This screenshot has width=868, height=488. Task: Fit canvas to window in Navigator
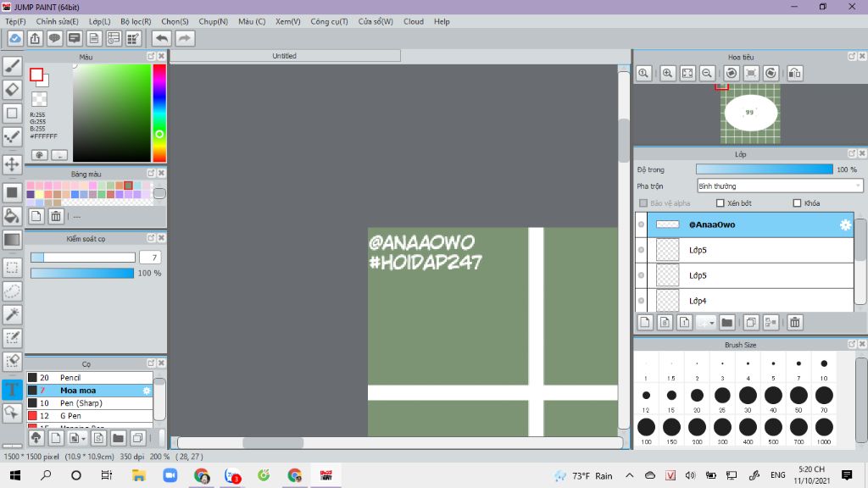[687, 73]
